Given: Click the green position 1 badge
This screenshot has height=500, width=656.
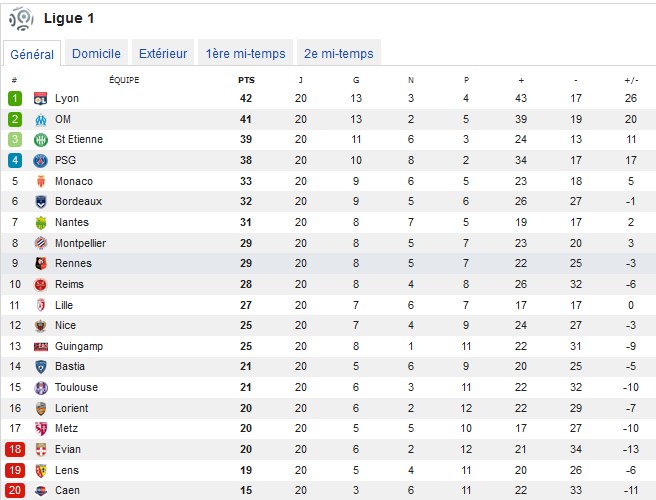Looking at the screenshot, I should tap(15, 98).
